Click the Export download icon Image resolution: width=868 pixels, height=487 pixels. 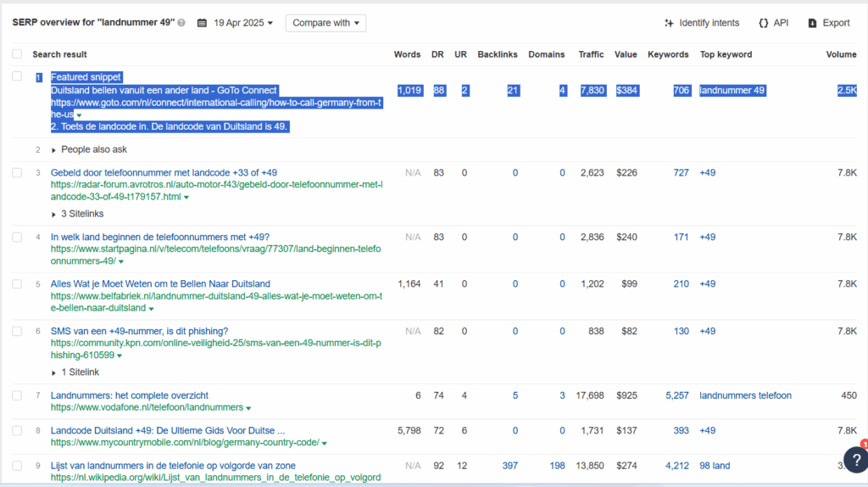click(812, 23)
